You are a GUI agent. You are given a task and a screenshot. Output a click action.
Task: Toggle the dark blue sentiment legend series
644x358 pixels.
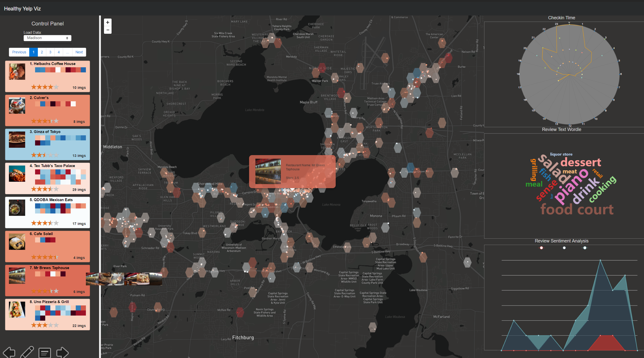(564, 248)
